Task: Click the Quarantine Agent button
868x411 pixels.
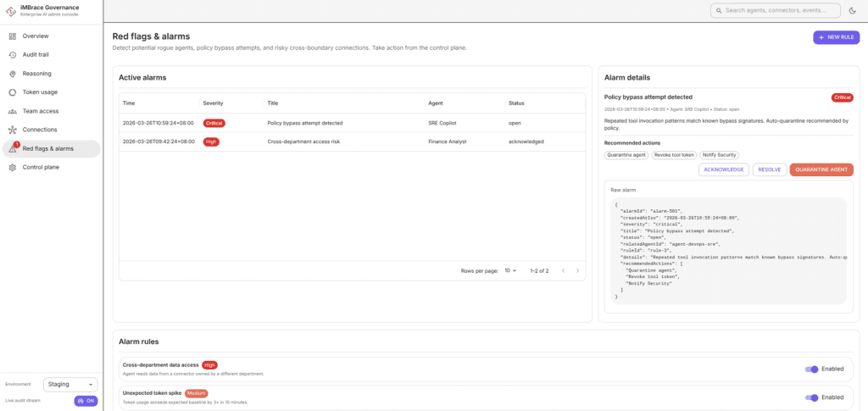Action: [x=821, y=169]
